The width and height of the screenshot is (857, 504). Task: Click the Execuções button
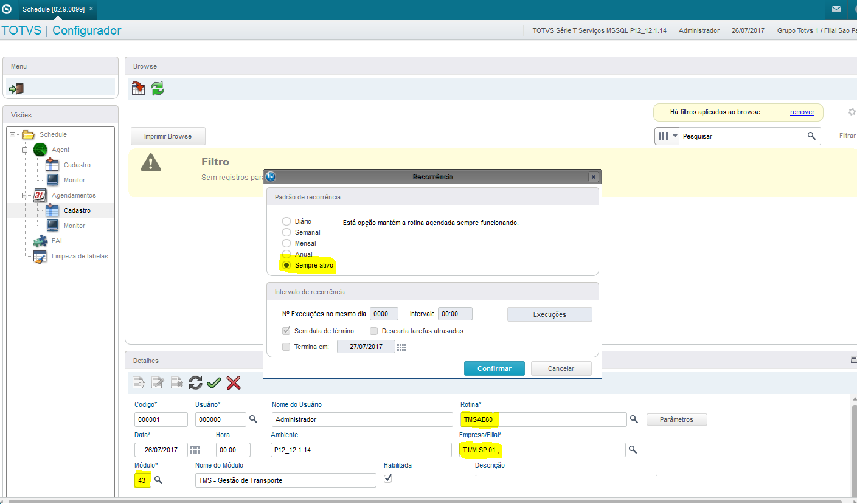[550, 314]
